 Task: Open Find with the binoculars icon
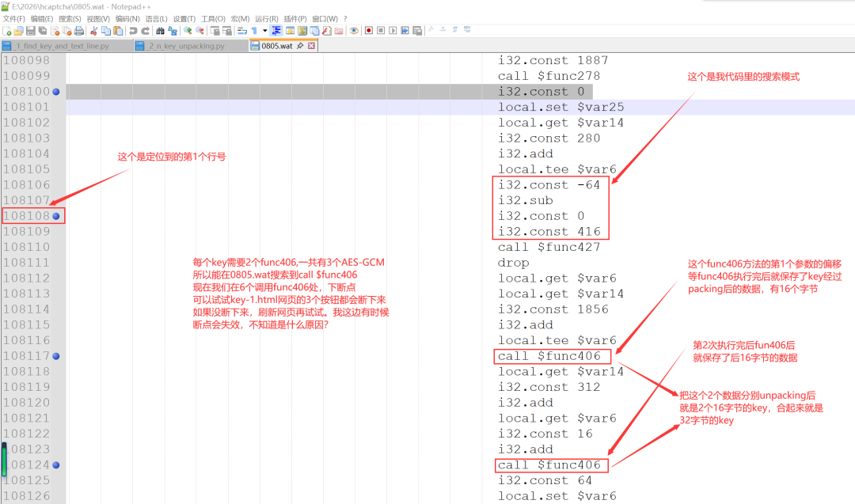[x=160, y=31]
